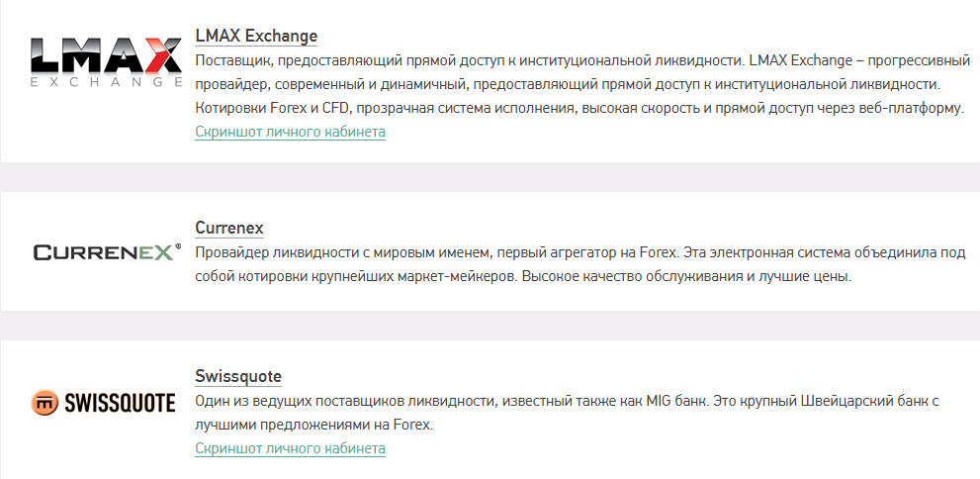Click the LMAX Exchange logo image
This screenshot has height=479, width=980.
(x=106, y=62)
